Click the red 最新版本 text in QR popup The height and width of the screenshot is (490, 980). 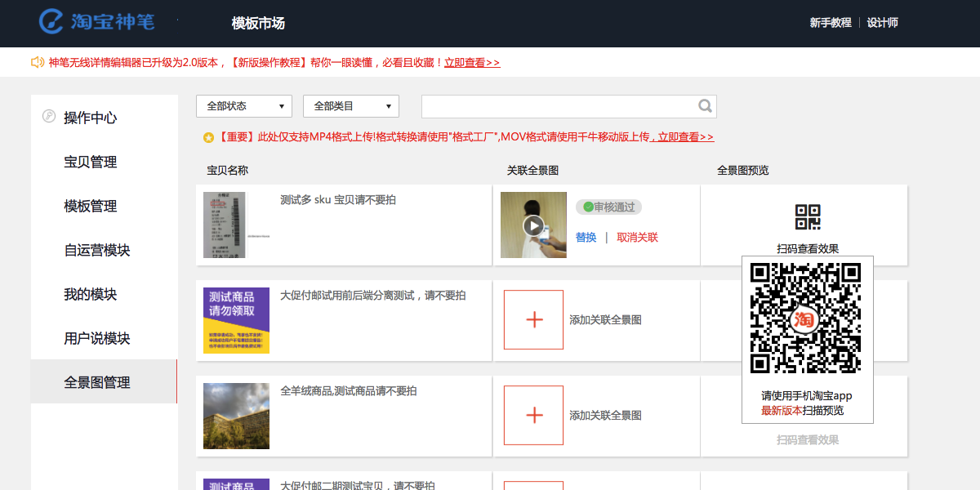click(782, 410)
